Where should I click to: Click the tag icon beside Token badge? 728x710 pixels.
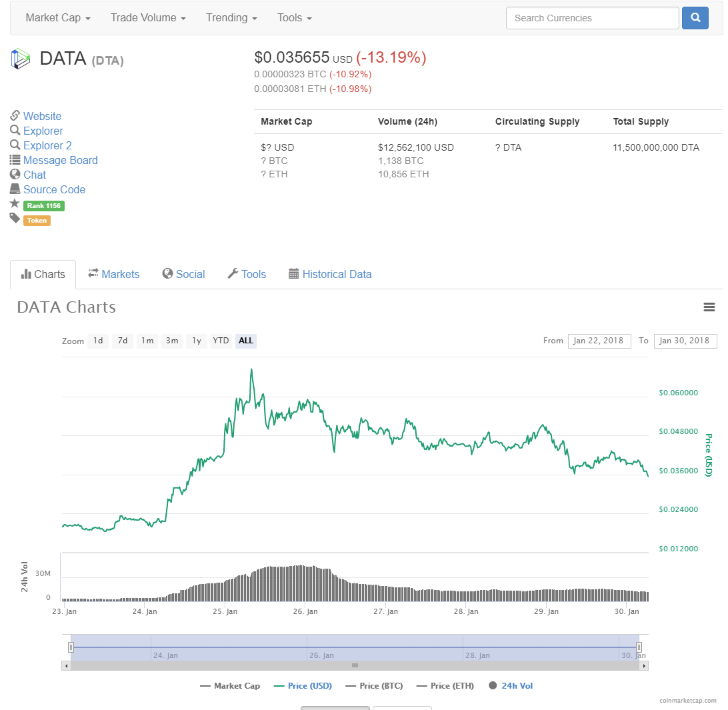pyautogui.click(x=15, y=218)
